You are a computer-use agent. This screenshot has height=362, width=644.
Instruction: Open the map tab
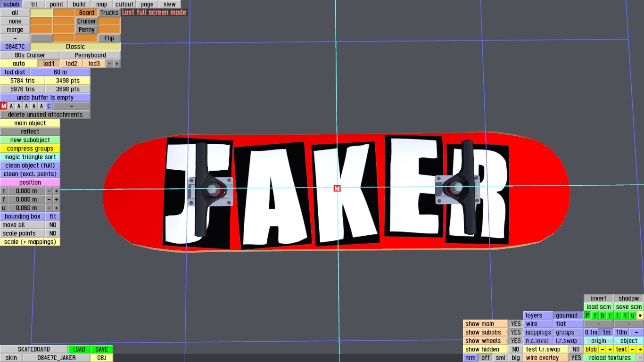tap(102, 4)
